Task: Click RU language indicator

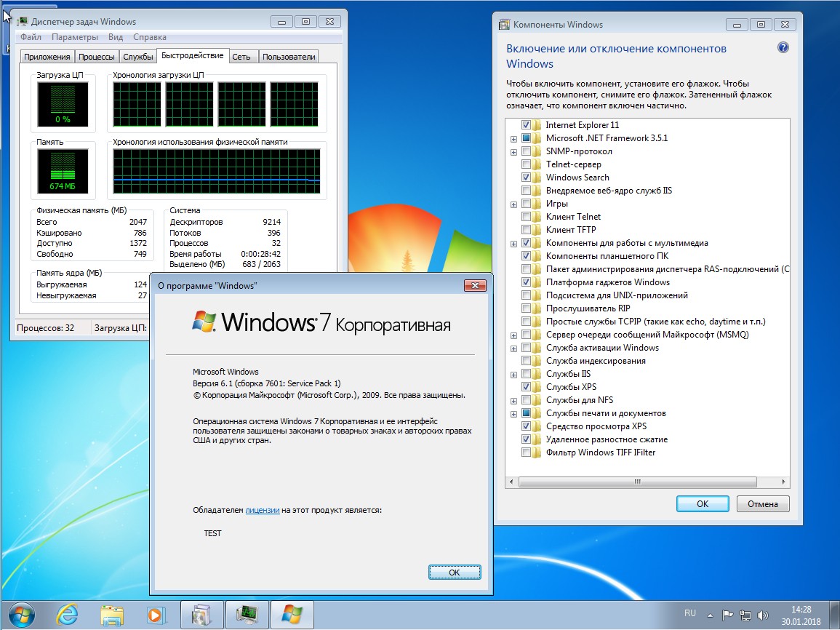Action: (690, 613)
